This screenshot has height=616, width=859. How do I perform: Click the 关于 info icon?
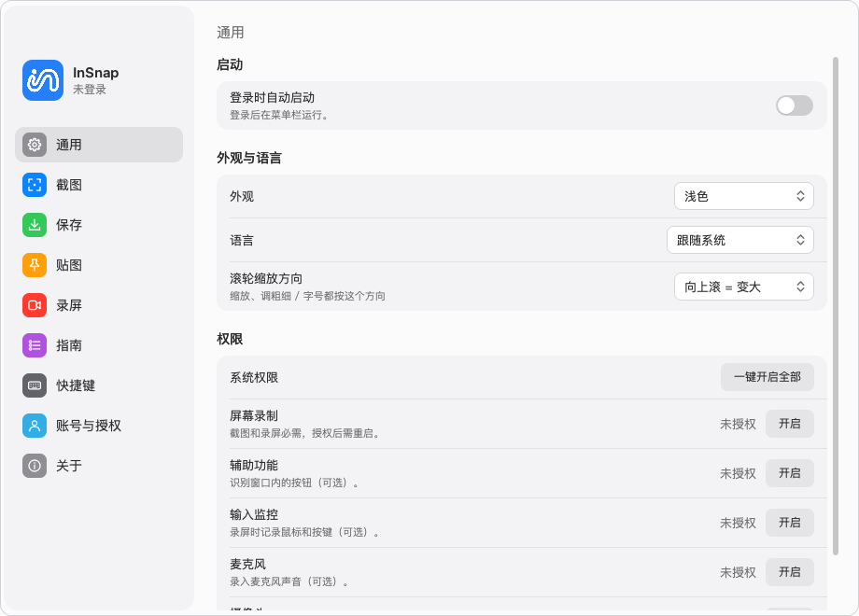click(x=35, y=466)
